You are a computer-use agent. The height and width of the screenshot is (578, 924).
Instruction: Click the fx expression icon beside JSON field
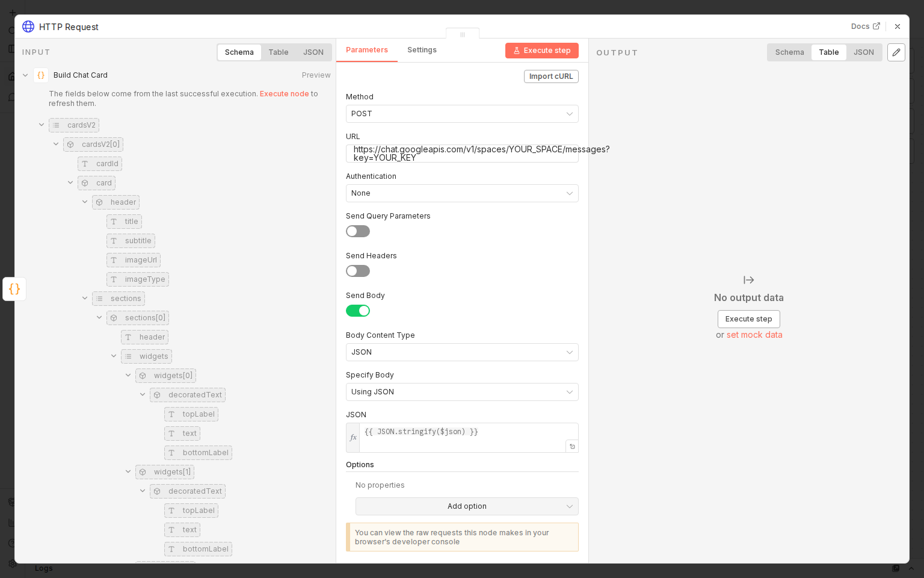(353, 437)
